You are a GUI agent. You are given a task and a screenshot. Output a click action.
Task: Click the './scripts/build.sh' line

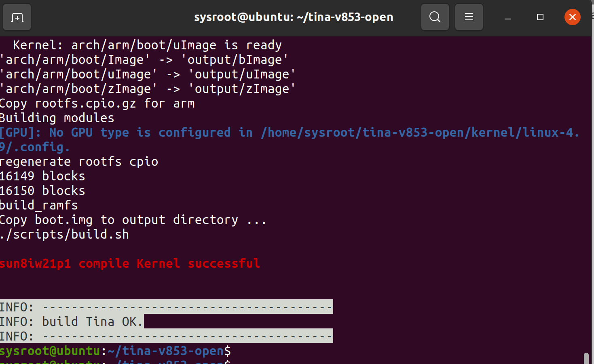(64, 234)
